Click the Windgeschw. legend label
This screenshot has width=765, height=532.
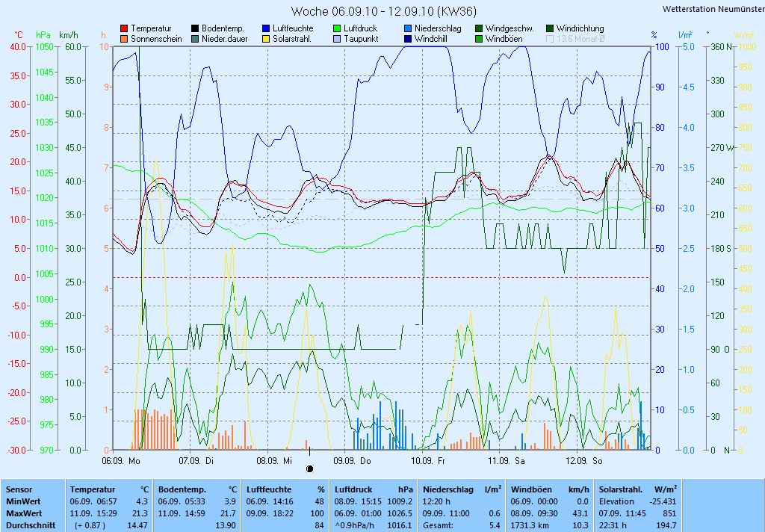click(x=509, y=28)
